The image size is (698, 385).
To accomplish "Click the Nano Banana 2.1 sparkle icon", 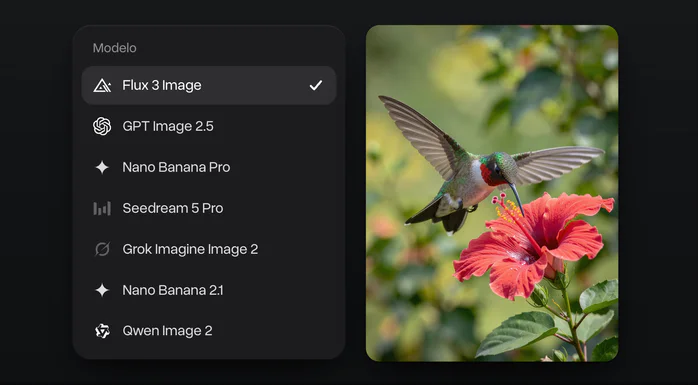I will point(102,290).
